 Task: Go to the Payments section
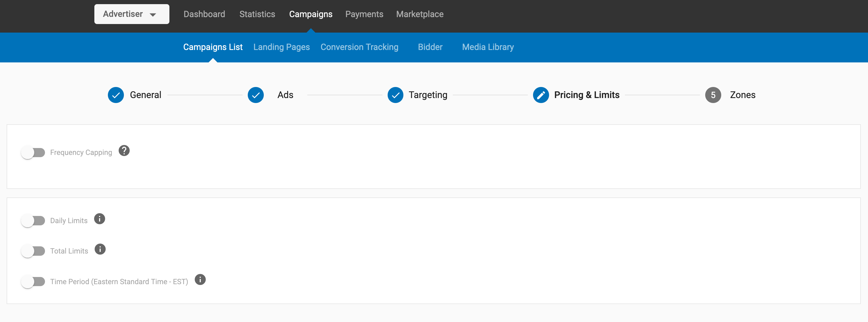pos(364,14)
